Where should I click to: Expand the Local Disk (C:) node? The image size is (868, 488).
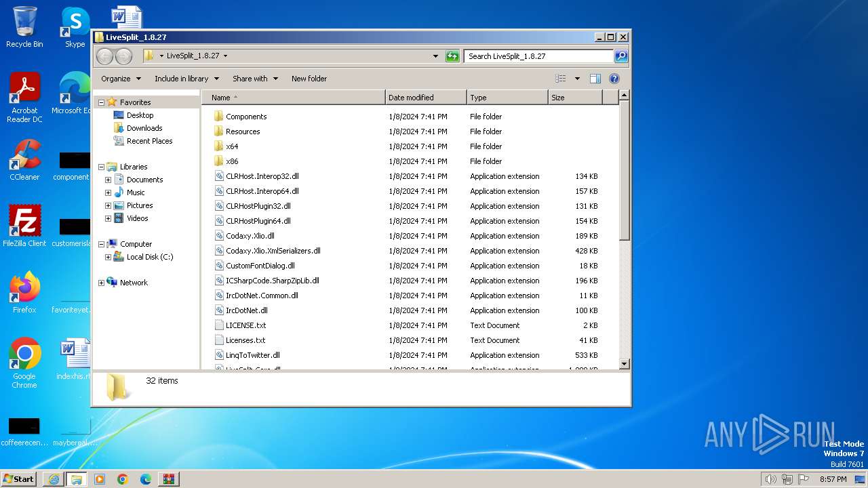pyautogui.click(x=108, y=257)
